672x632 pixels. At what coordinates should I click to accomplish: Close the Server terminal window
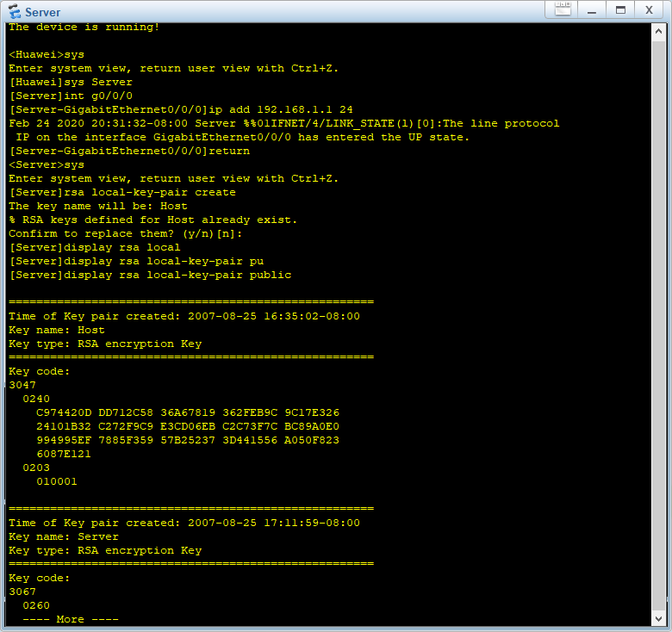pos(650,9)
